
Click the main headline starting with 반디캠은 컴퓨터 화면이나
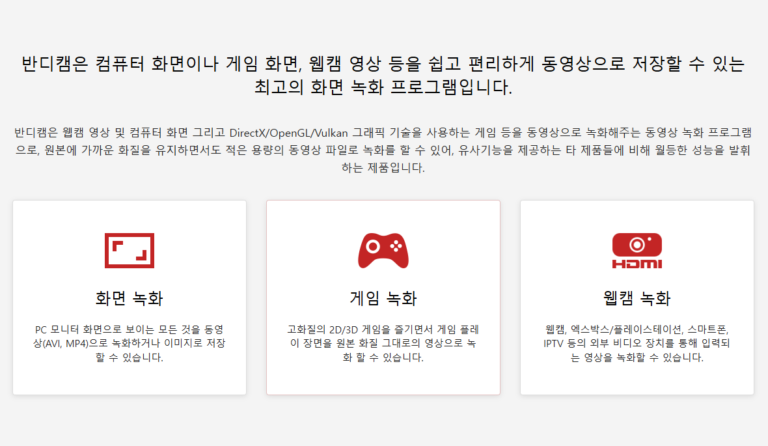[x=383, y=75]
